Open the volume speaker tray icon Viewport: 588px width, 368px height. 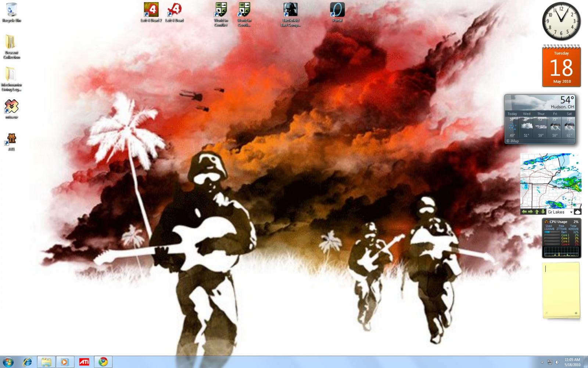click(x=557, y=362)
